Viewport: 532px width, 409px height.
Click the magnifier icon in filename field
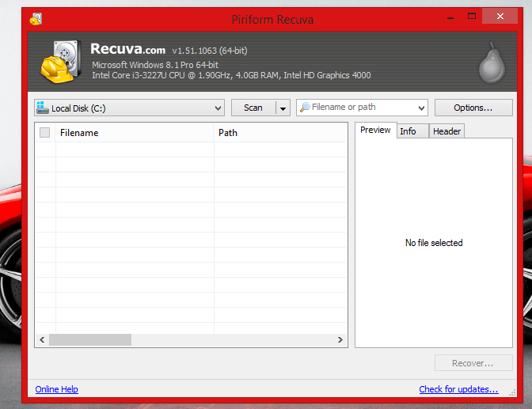tap(305, 107)
